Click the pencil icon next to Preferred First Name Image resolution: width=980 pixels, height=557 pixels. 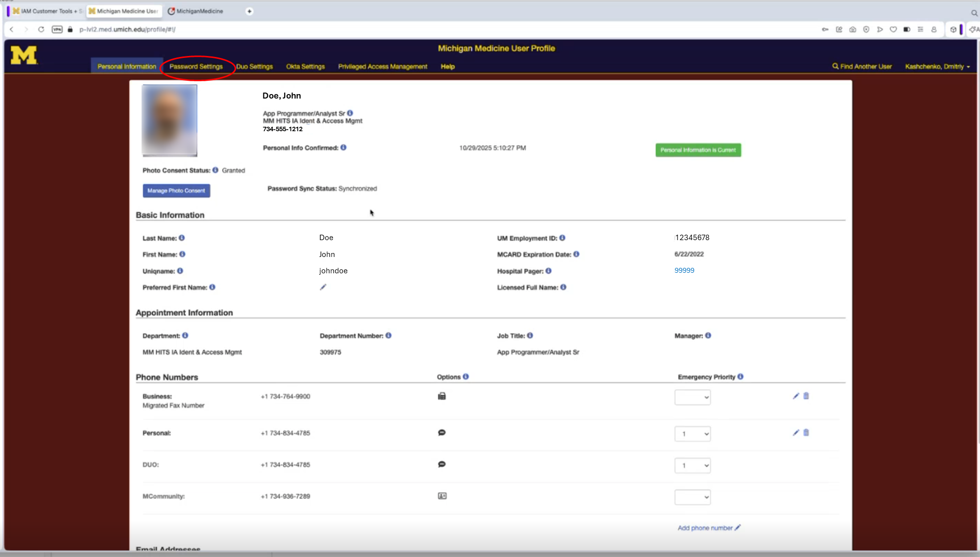pos(323,287)
